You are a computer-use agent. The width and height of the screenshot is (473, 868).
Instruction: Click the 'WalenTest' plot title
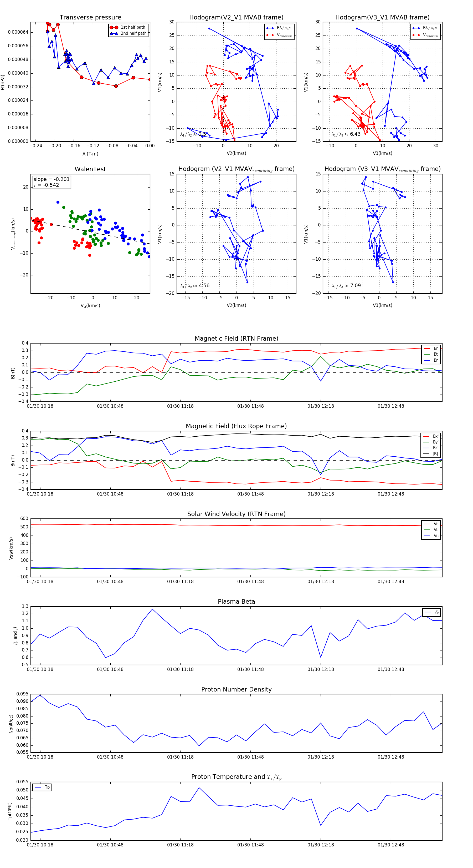90,169
